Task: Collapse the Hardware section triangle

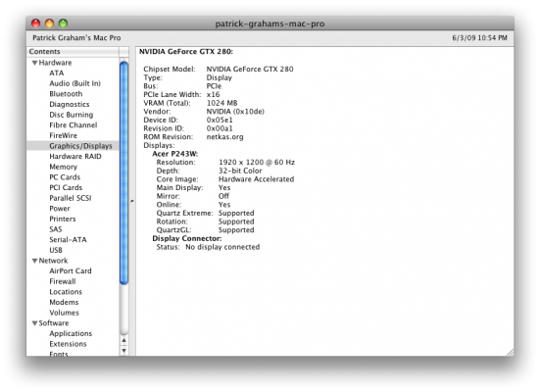Action: tap(34, 63)
